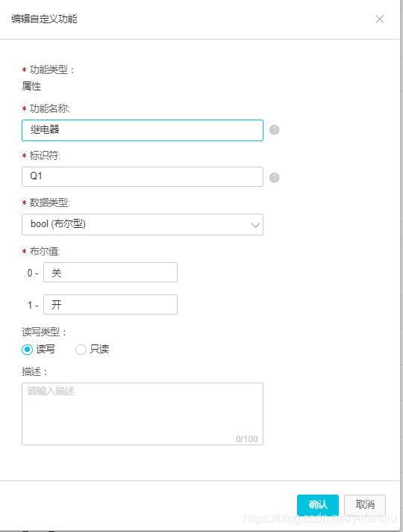Focus the 标识符 input containing Q1

(143, 176)
